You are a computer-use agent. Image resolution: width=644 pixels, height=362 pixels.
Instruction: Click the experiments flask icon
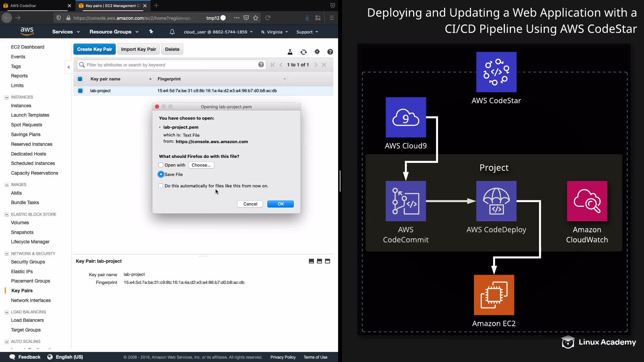(290, 52)
